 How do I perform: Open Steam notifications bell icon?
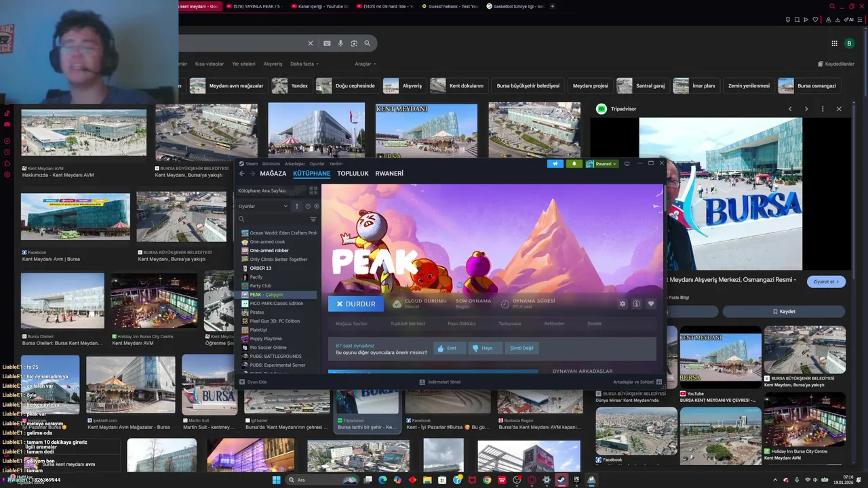tap(574, 163)
